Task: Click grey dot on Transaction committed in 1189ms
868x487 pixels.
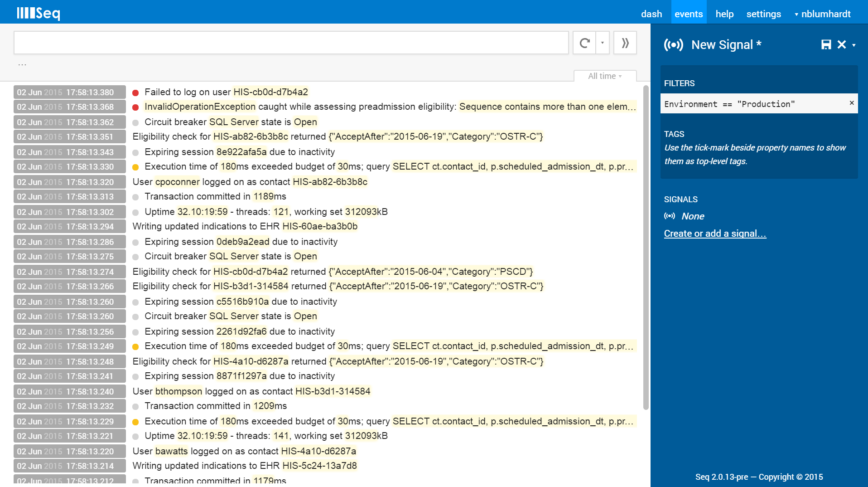Action: tap(135, 197)
